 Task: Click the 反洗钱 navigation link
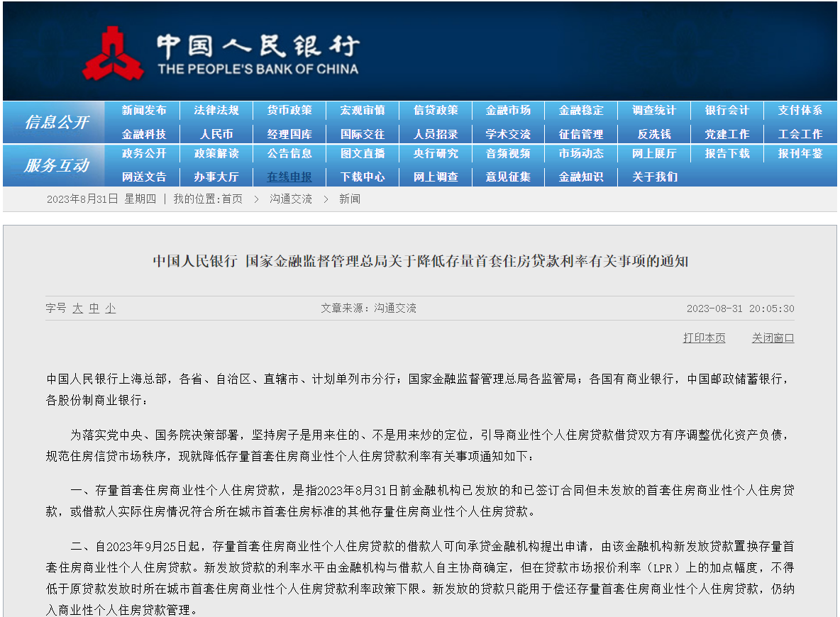point(654,134)
